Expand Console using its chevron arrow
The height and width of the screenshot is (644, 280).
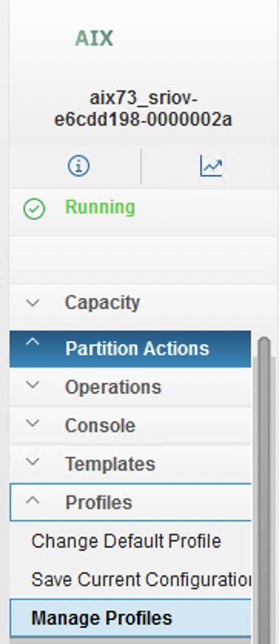point(33,423)
